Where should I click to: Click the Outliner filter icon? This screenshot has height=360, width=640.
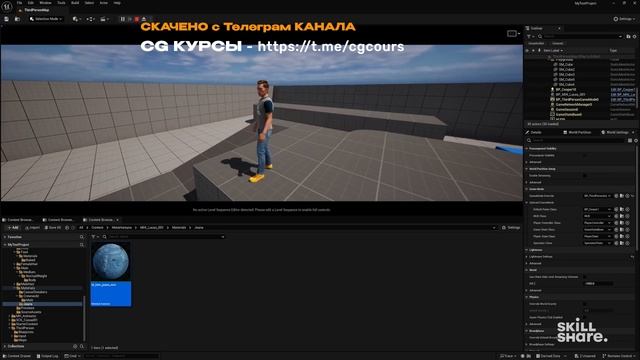(529, 36)
